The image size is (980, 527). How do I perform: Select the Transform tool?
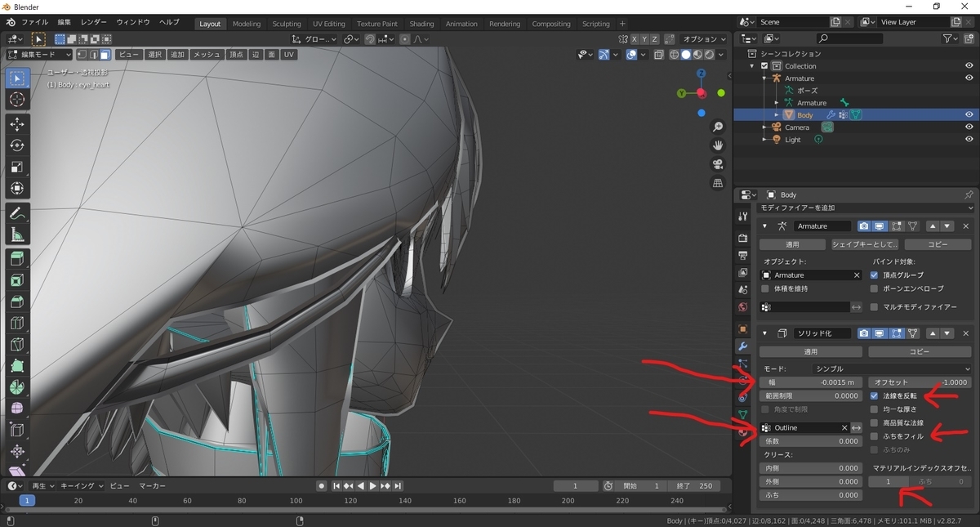[x=17, y=188]
